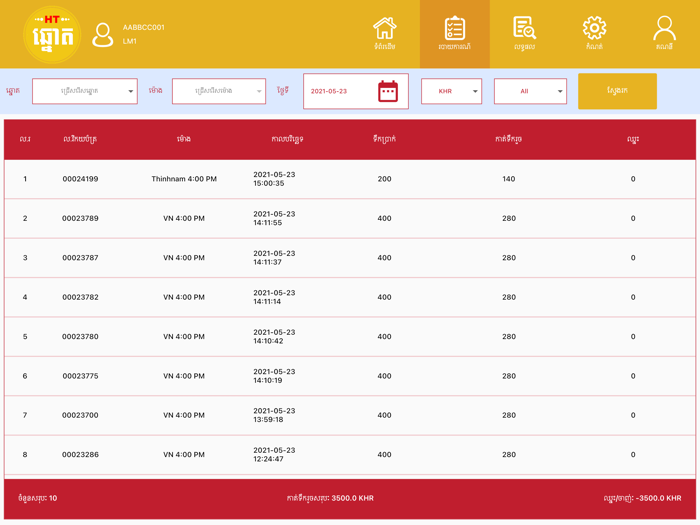
Task: Expand the first lottery type dropdown
Action: pyautogui.click(x=85, y=91)
